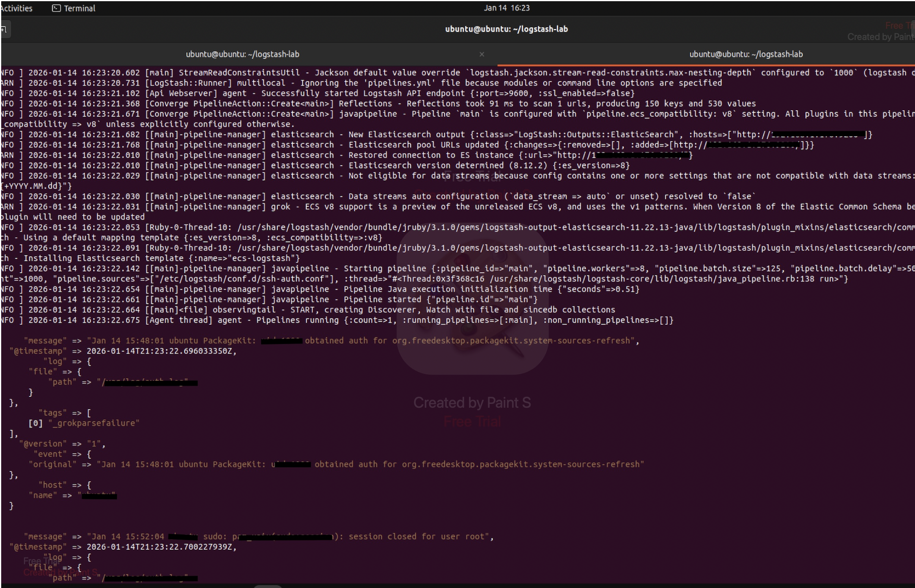This screenshot has width=915, height=588.
Task: Click the sudo 'session closed for user root' message
Action: point(259,537)
